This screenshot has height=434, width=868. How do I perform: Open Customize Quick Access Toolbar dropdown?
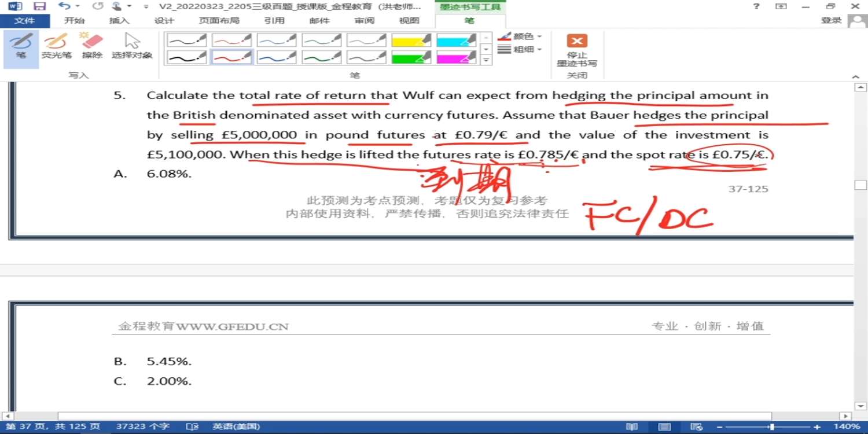(x=146, y=7)
